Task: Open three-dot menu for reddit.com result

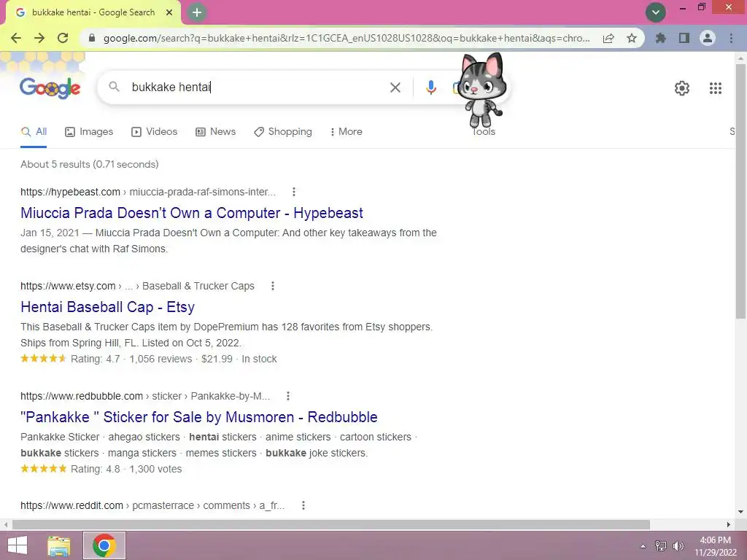Action: click(303, 506)
